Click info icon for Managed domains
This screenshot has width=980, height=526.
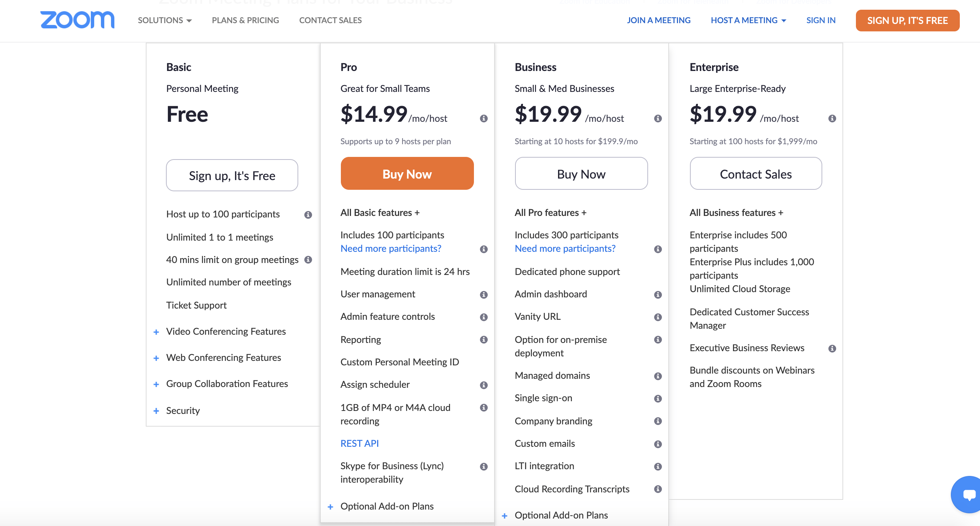(658, 376)
